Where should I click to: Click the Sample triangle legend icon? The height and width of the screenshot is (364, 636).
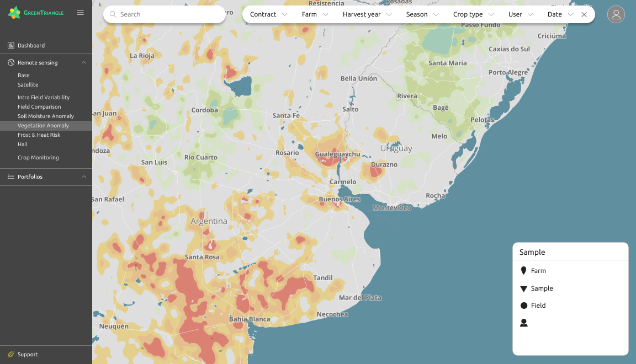pos(523,288)
